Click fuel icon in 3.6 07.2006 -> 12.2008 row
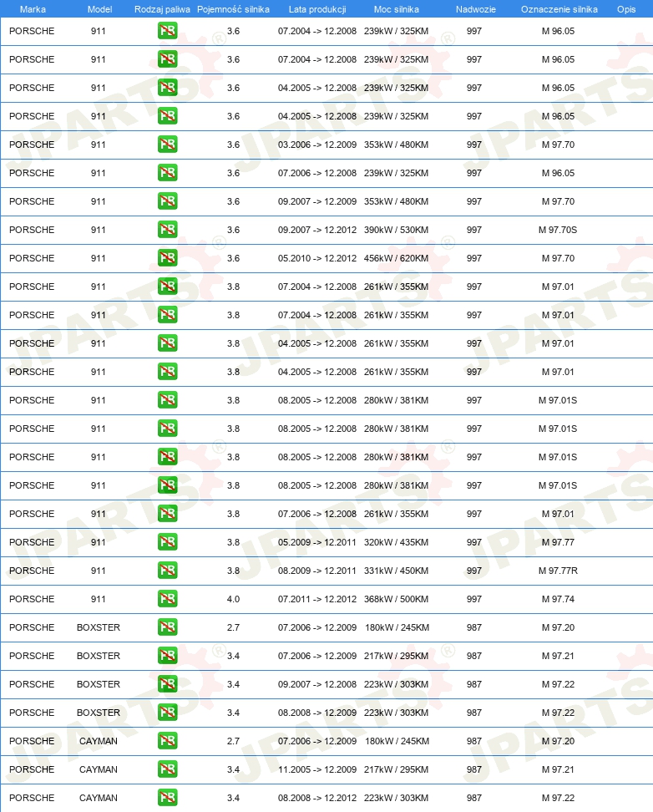This screenshot has height=812, width=653. click(x=167, y=173)
